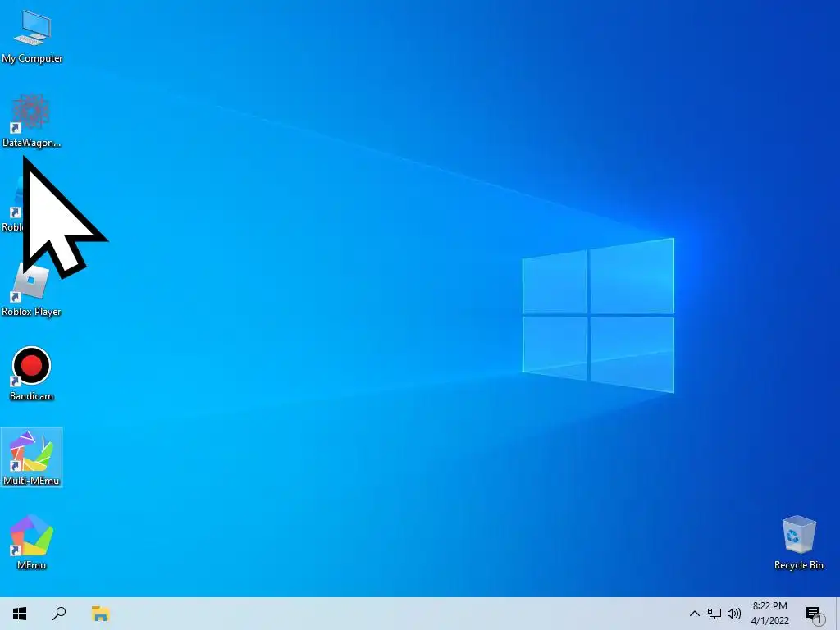Select the DataWagon desktop shortcut
The height and width of the screenshot is (630, 840).
31,121
